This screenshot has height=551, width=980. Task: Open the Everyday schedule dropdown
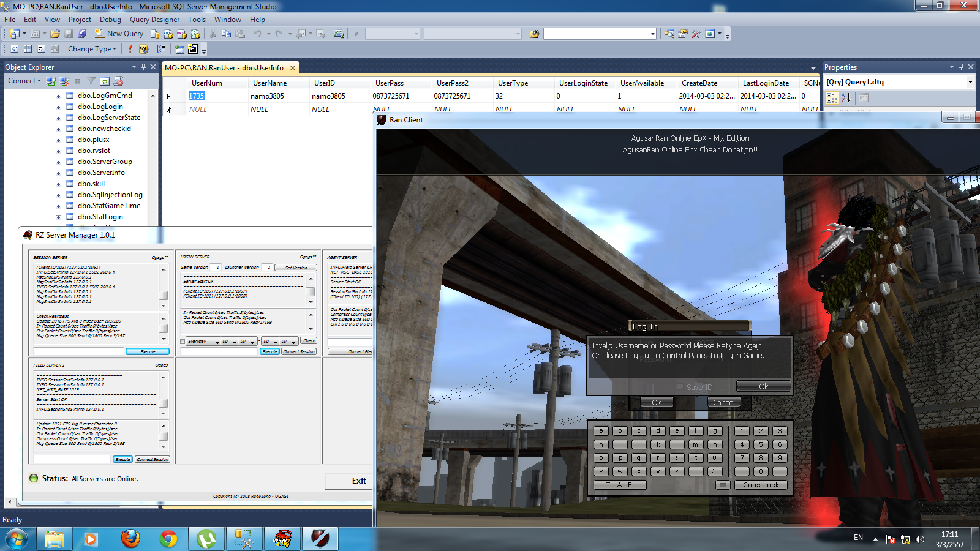point(217,342)
